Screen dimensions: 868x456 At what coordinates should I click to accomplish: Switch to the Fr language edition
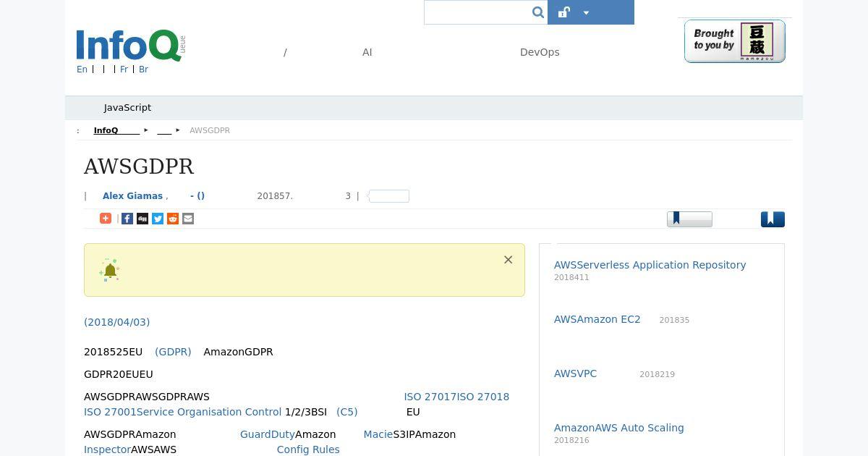pyautogui.click(x=124, y=69)
